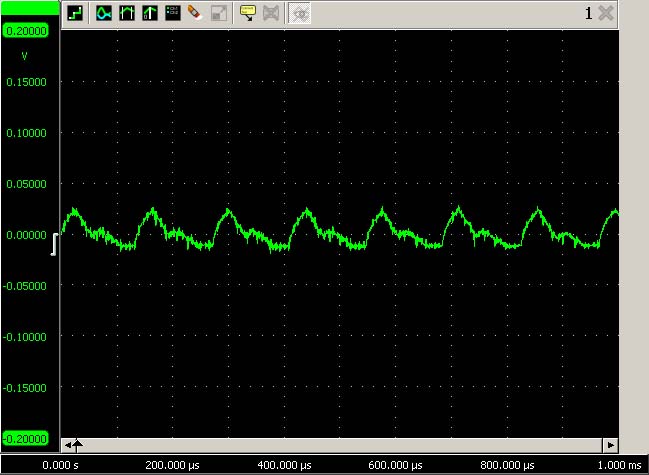Image resolution: width=649 pixels, height=475 pixels.
Task: Click the 0.05000 voltage axis label
Action: click(x=26, y=184)
